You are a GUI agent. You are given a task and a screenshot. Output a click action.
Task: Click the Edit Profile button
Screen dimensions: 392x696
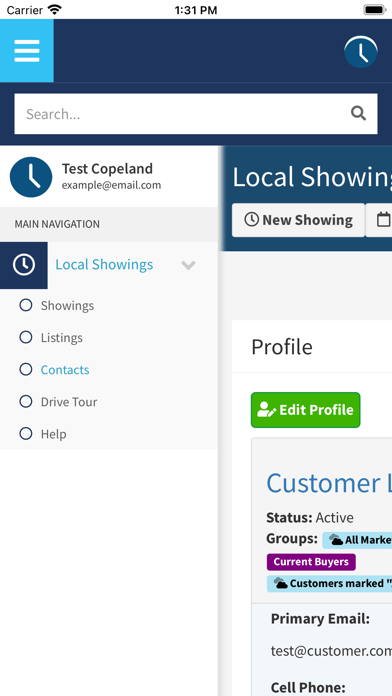[x=305, y=410]
